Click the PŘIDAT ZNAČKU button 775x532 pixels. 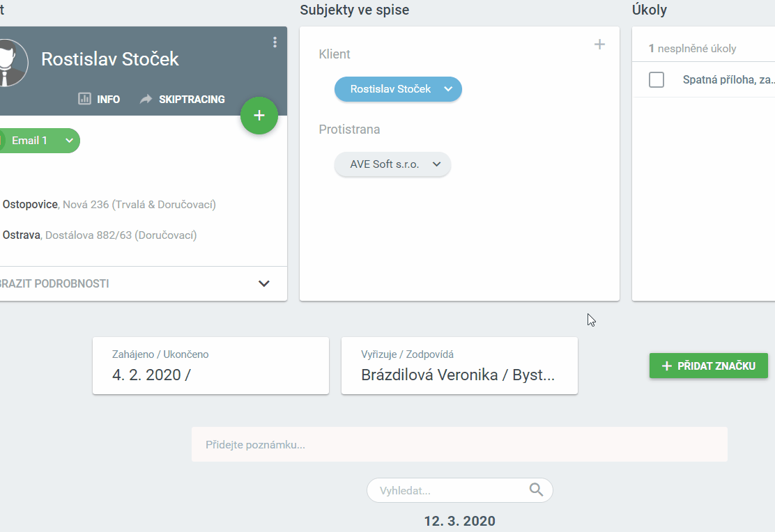click(x=708, y=366)
